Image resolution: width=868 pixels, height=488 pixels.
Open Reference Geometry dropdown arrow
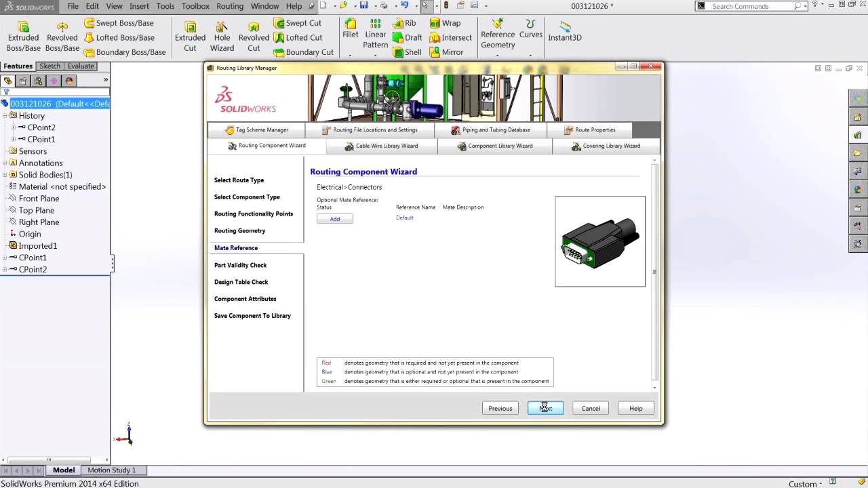498,54
